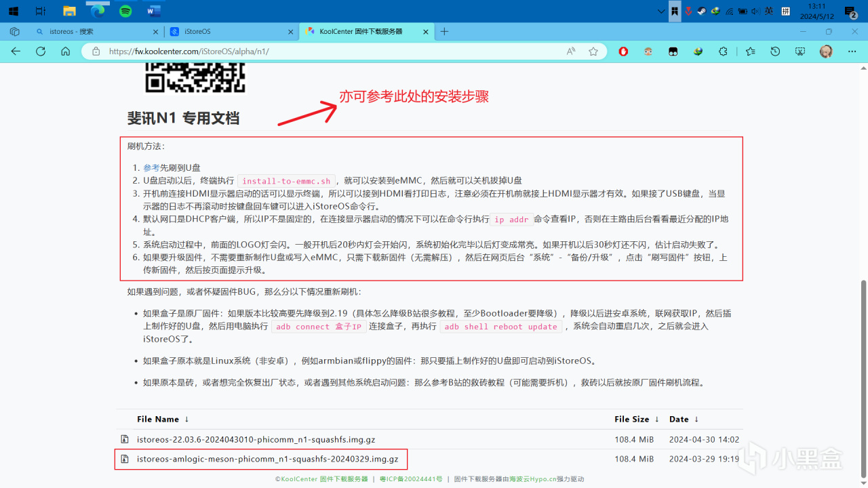Viewport: 868px width, 488px height.
Task: Go back to the previous page
Action: pyautogui.click(x=16, y=52)
